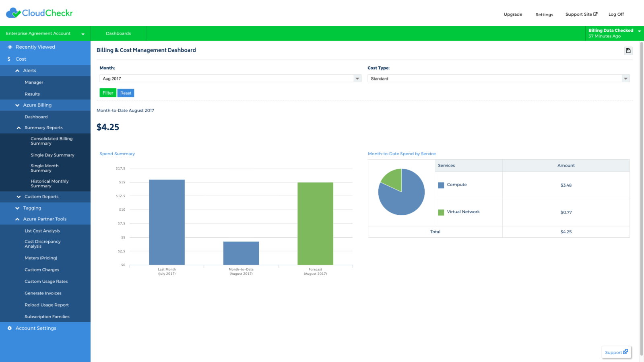Open the Dashboards tab

coord(118,34)
